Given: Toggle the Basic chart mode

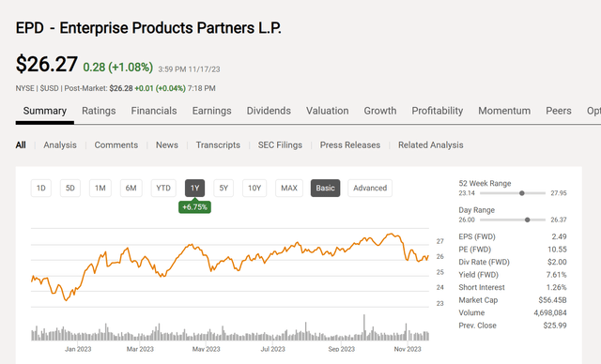Looking at the screenshot, I should (326, 188).
